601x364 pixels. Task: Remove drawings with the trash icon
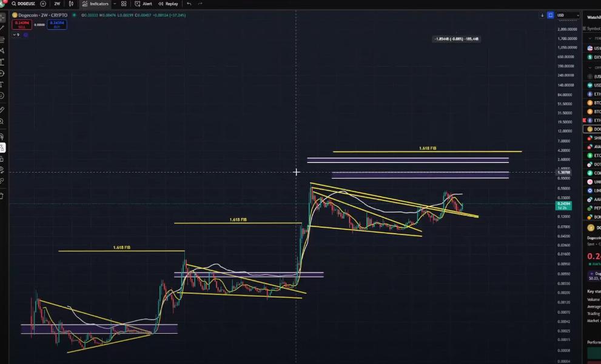click(x=2, y=196)
